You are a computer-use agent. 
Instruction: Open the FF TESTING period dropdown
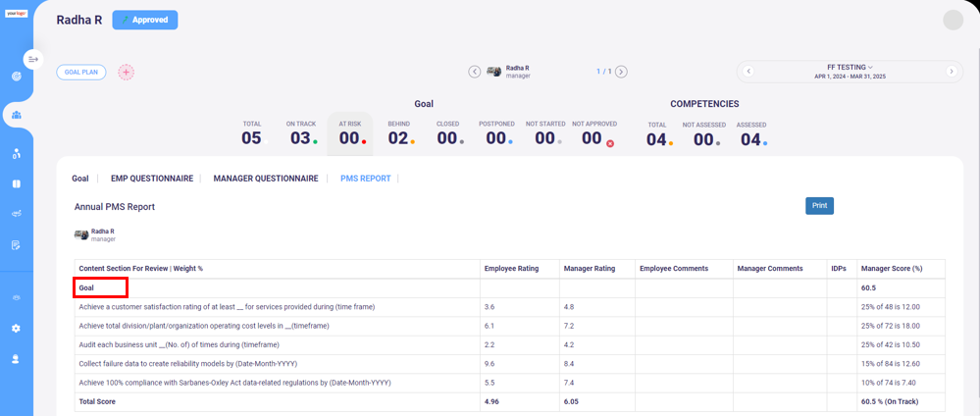click(850, 67)
